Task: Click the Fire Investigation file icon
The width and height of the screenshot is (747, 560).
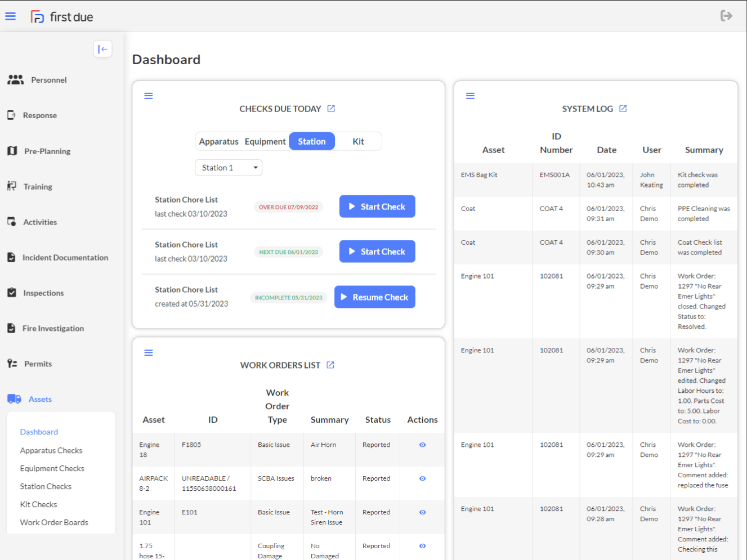Action: pos(11,328)
